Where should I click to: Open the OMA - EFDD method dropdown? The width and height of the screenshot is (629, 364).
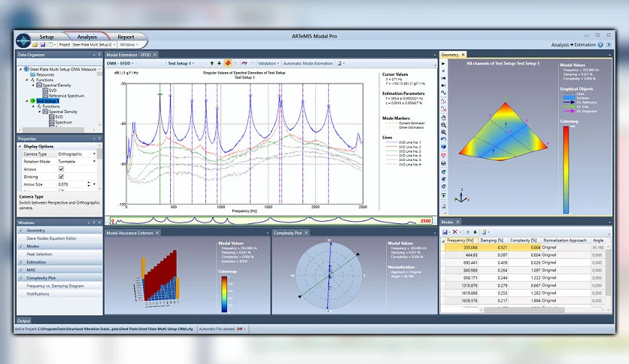coord(120,63)
